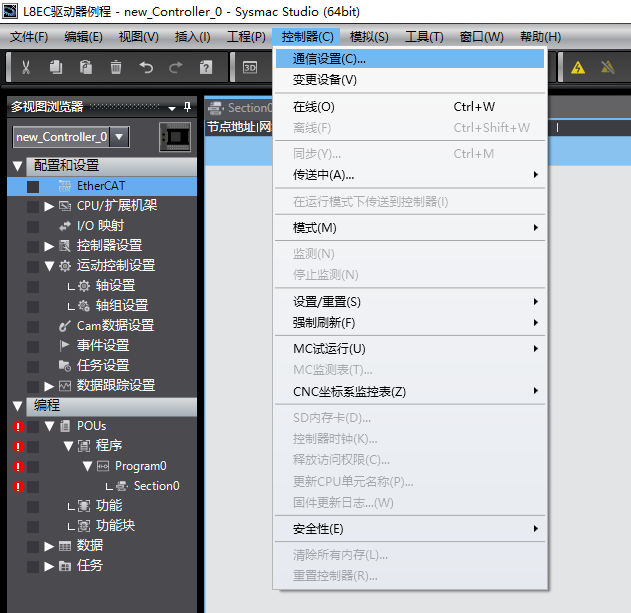Select 在线(O) to go online
The width and height of the screenshot is (631, 613).
410,107
